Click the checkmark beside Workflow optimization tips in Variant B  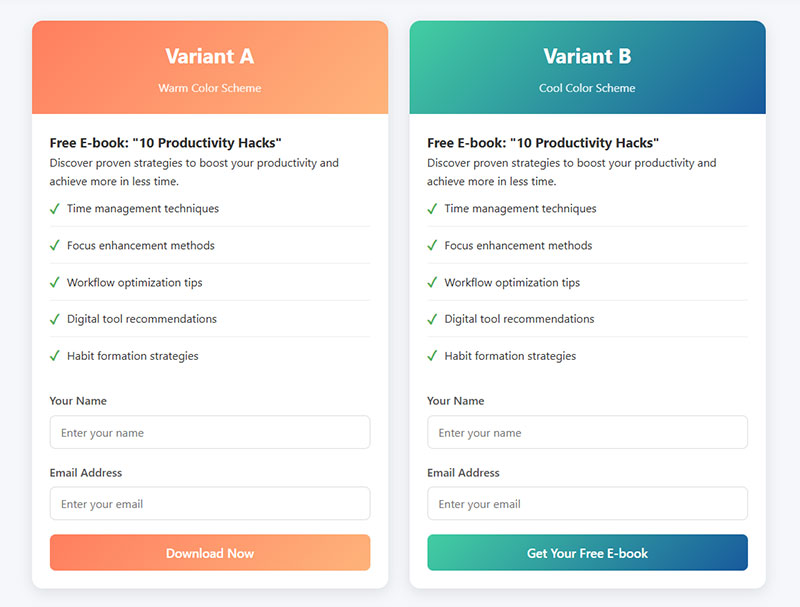click(x=432, y=283)
